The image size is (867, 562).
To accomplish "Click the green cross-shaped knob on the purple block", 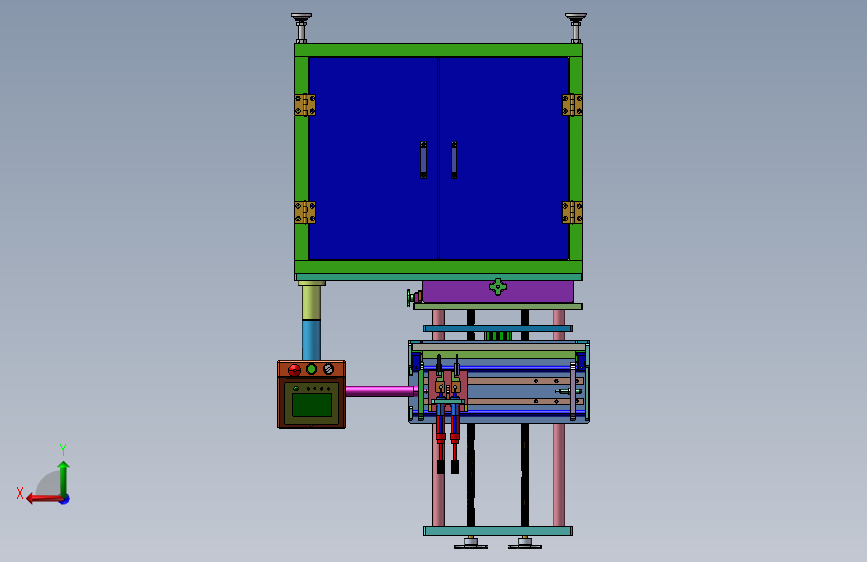I will 498,287.
